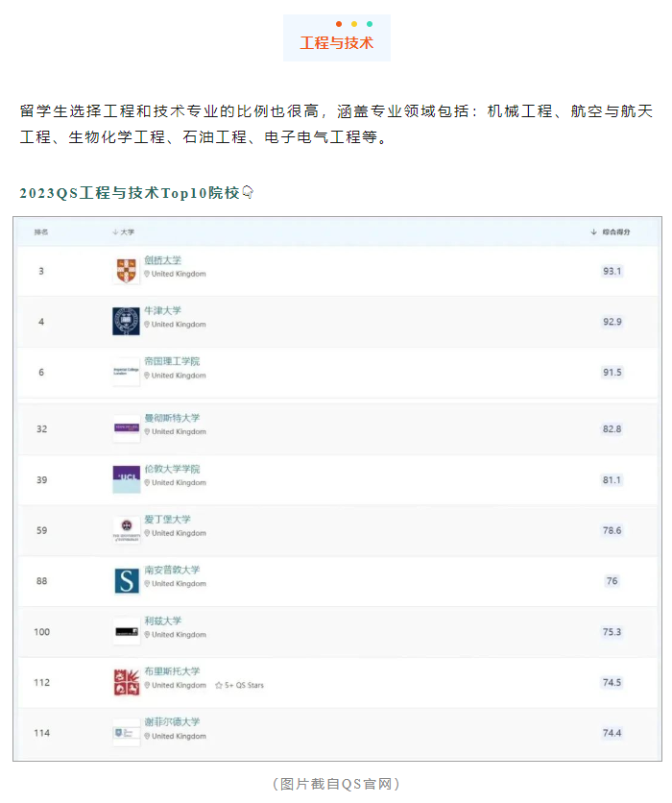Click the 91.5 score value
The height and width of the screenshot is (803, 672).
click(612, 373)
